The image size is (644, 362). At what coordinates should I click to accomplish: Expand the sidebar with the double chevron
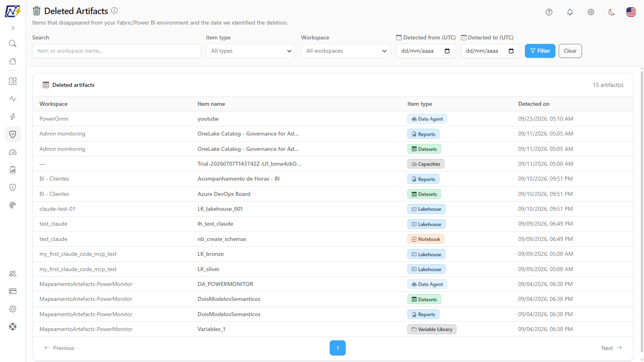tap(13, 28)
